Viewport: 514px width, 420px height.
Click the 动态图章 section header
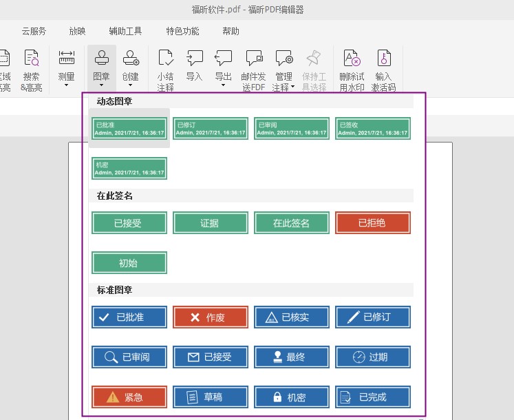(x=251, y=101)
